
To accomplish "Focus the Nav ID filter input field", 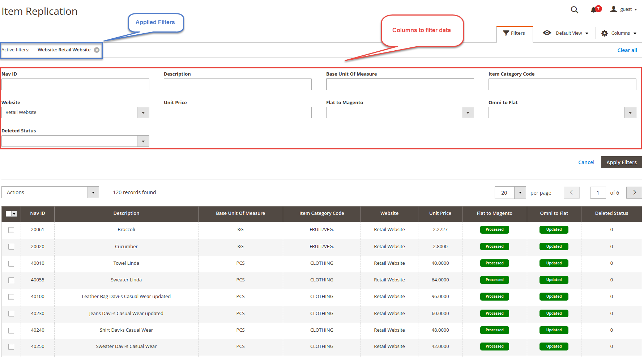I will (75, 84).
